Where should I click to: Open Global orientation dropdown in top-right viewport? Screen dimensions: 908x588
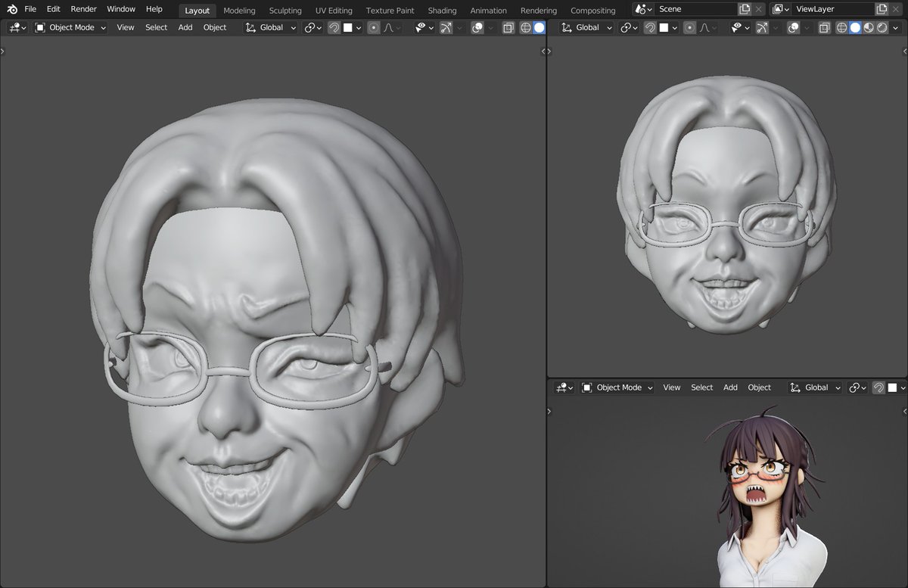point(587,27)
